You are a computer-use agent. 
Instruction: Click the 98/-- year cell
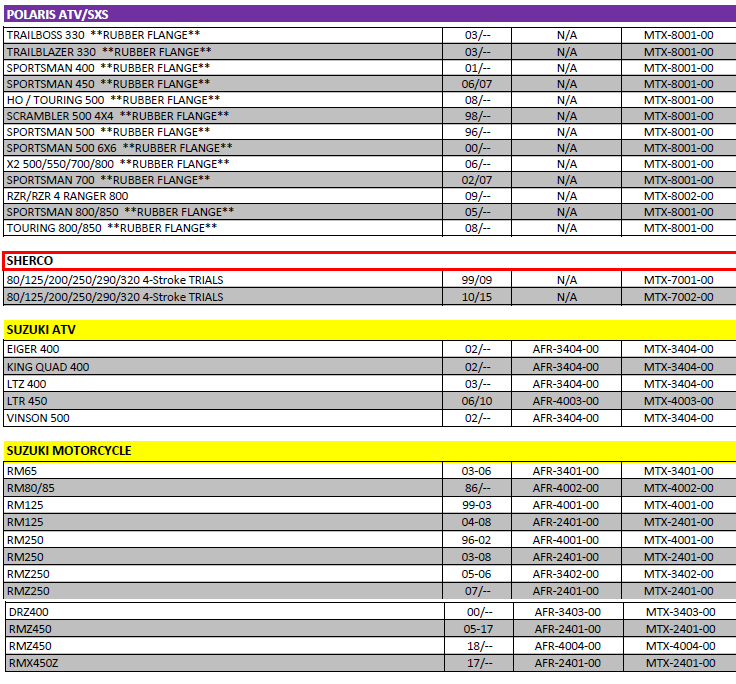(477, 116)
